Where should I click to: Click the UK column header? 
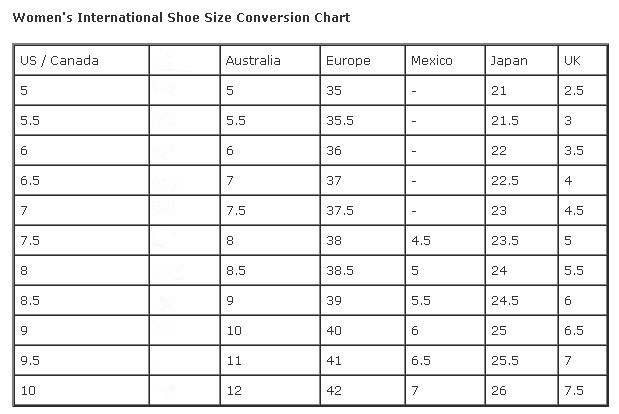[x=574, y=61]
